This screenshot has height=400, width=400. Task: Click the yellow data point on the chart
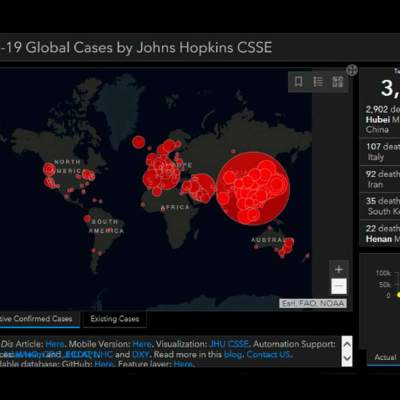tap(398, 295)
